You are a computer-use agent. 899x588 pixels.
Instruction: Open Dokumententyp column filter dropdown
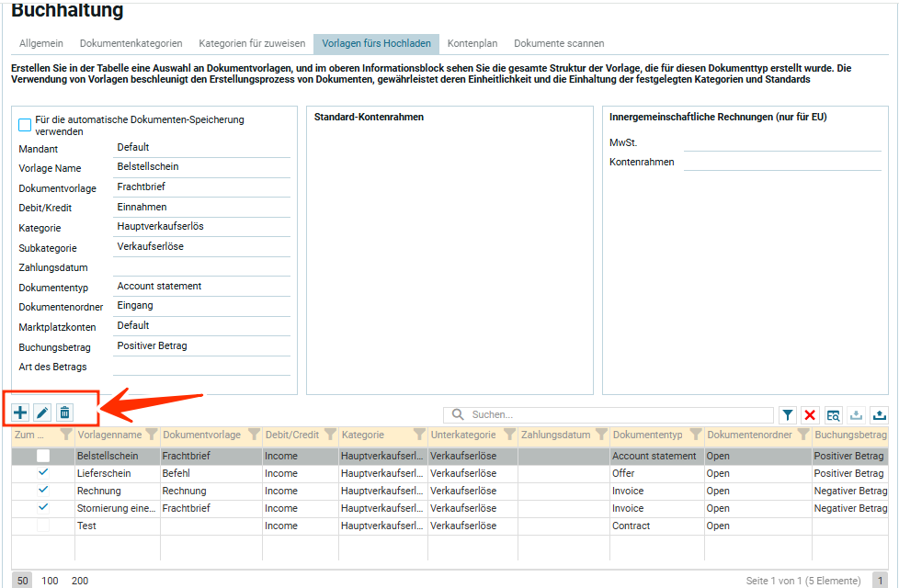(x=695, y=435)
